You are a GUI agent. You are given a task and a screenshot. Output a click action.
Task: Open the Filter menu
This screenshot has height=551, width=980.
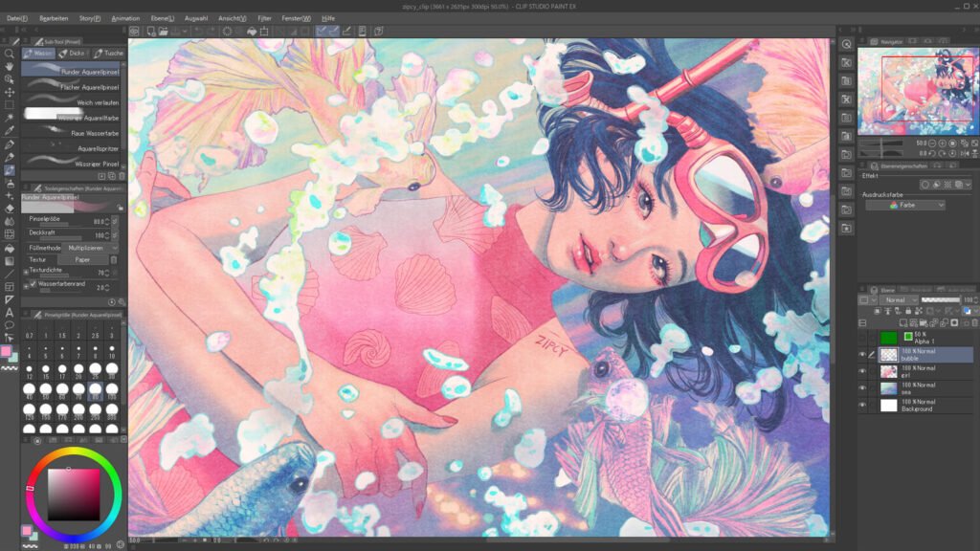(x=264, y=18)
